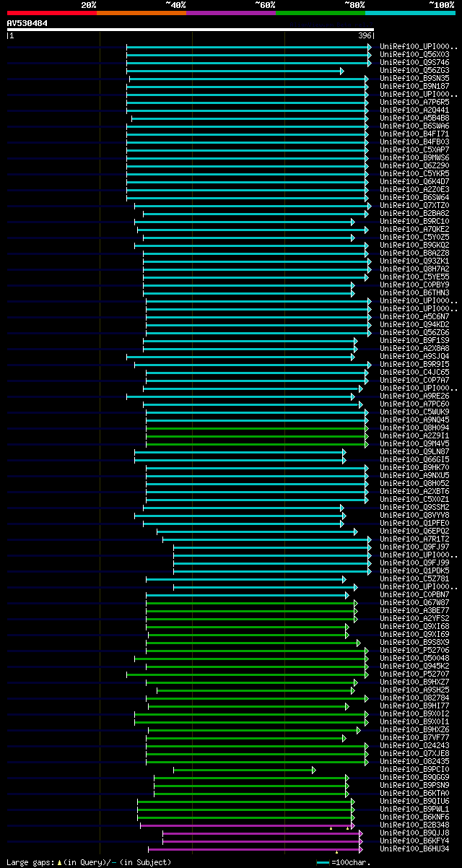Image resolution: width=462 pixels, height=868 pixels.
Task: Click the green-bar hit UniRef100_Q8H094
Action: 414,428
